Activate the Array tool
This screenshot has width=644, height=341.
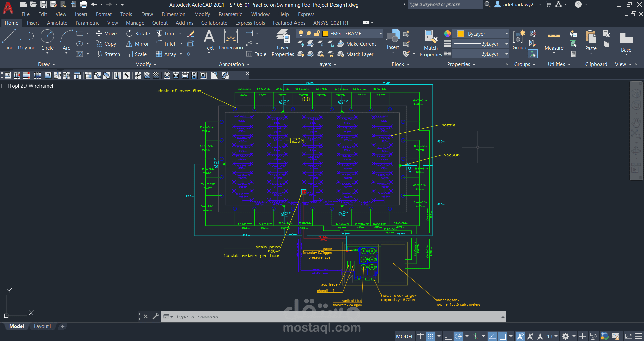[x=166, y=54]
